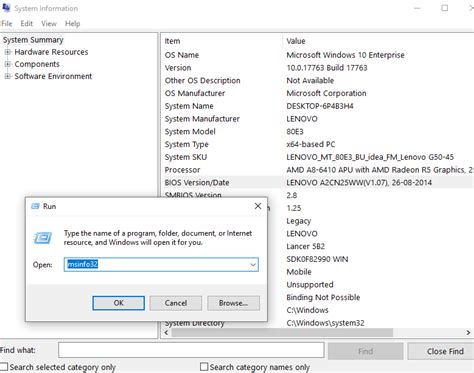Open the Edit menu
The width and height of the screenshot is (474, 373).
coord(27,24)
